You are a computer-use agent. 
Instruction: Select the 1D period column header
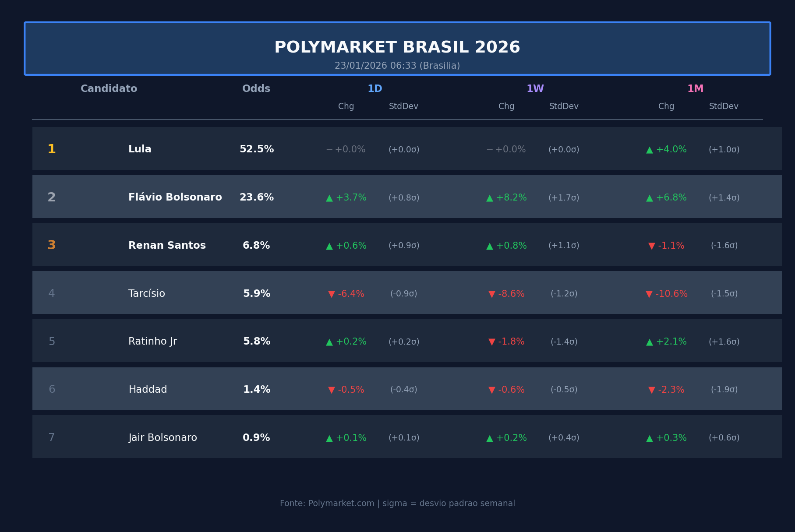375,89
